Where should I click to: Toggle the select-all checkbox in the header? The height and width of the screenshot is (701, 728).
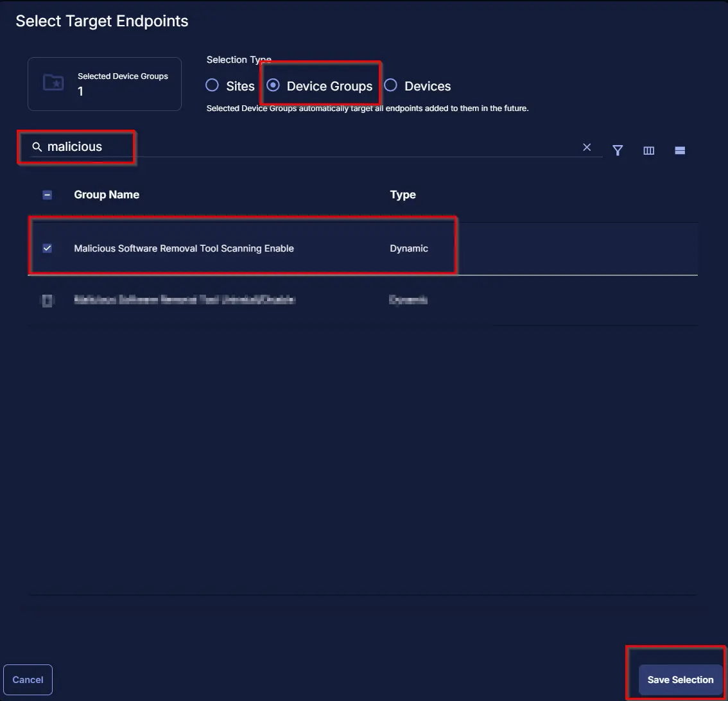48,195
